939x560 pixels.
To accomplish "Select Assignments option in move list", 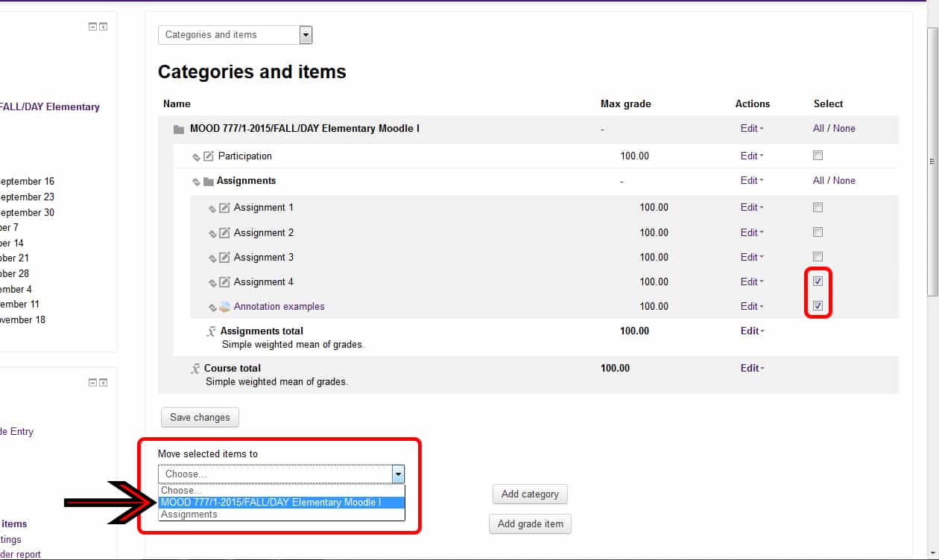I will pos(189,515).
